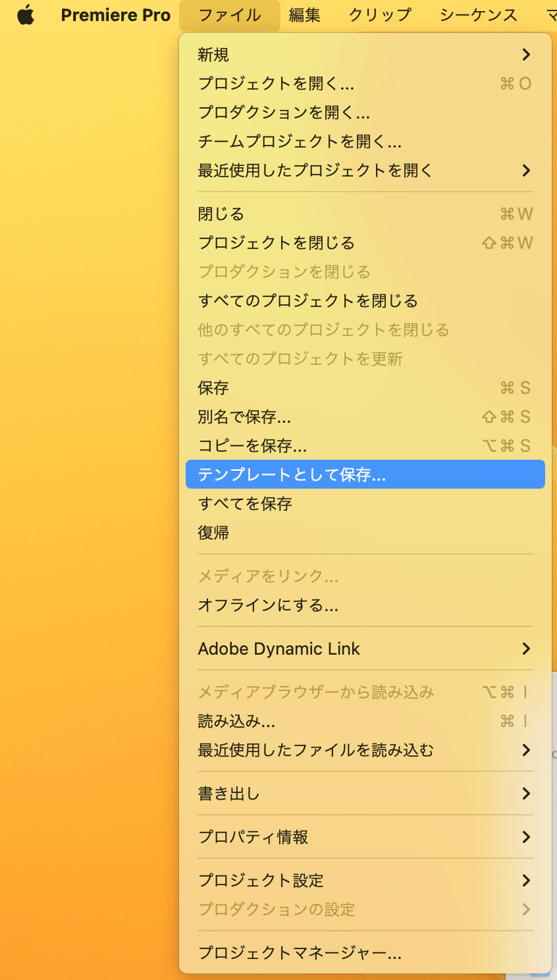
Task: Choose プロジェクトを開く...
Action: (366, 84)
